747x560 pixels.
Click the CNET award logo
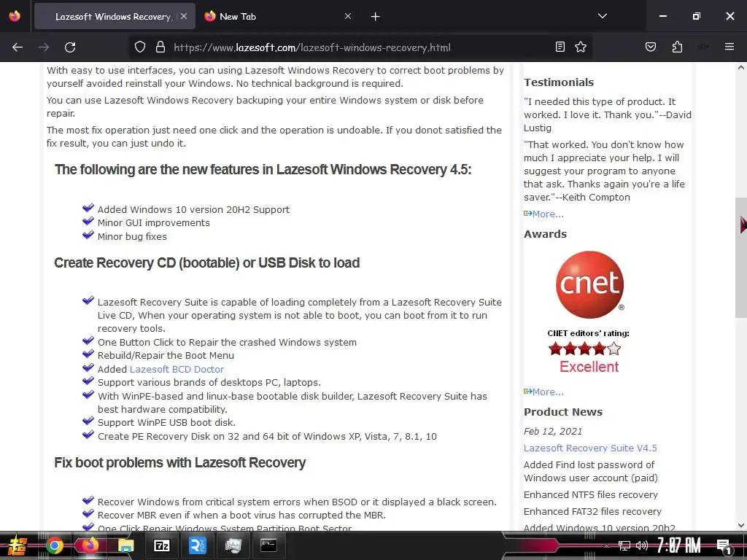[589, 285]
